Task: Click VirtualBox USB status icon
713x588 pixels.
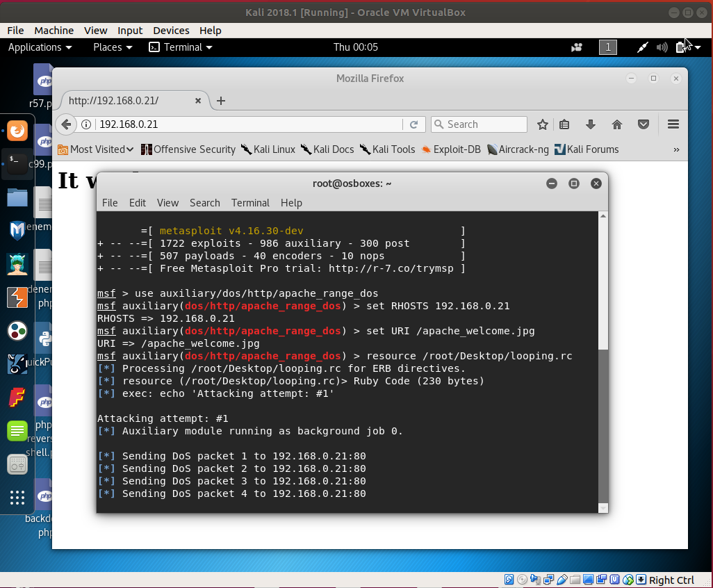Action: click(562, 580)
